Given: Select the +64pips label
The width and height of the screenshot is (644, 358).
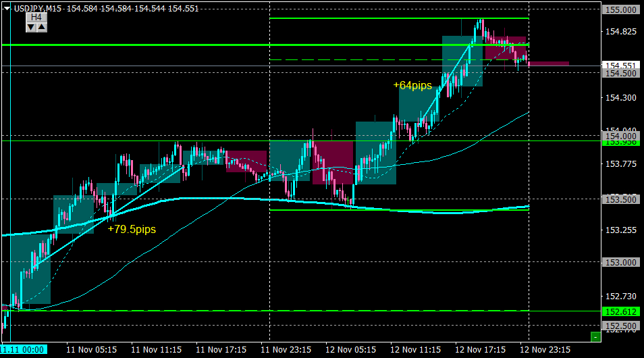Looking at the screenshot, I should tap(412, 86).
